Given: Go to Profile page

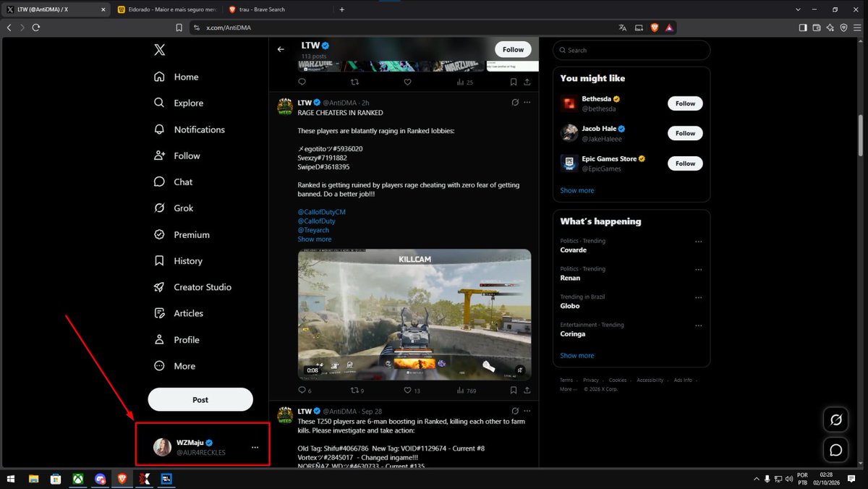Looking at the screenshot, I should (176, 339).
